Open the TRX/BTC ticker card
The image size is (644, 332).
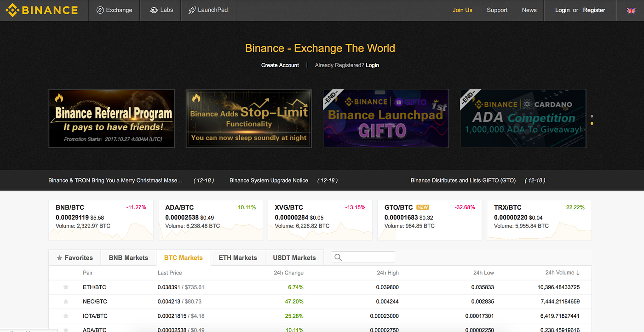tap(539, 220)
